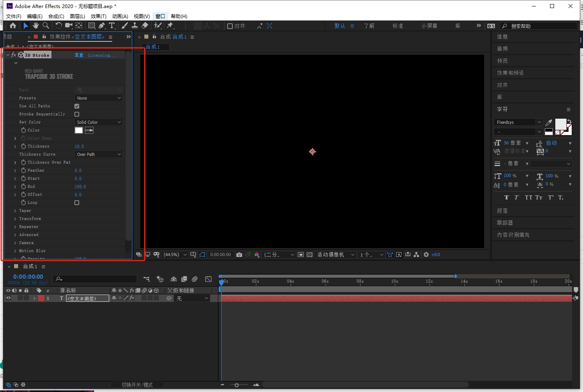Open composition mini-flowchart in timeline
583x392 pixels.
(146, 279)
